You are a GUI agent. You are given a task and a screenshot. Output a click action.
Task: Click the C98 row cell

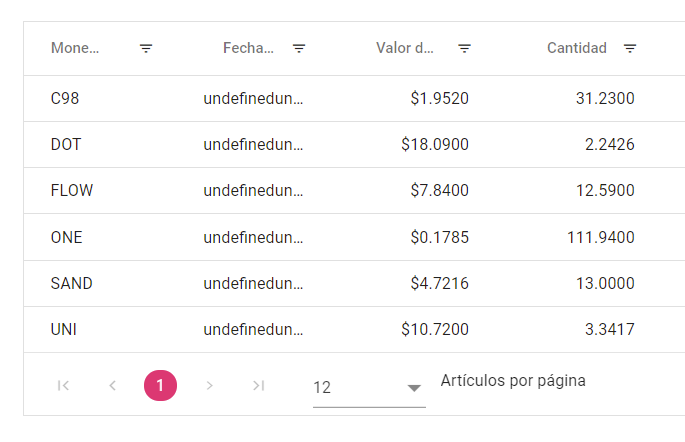tap(65, 98)
